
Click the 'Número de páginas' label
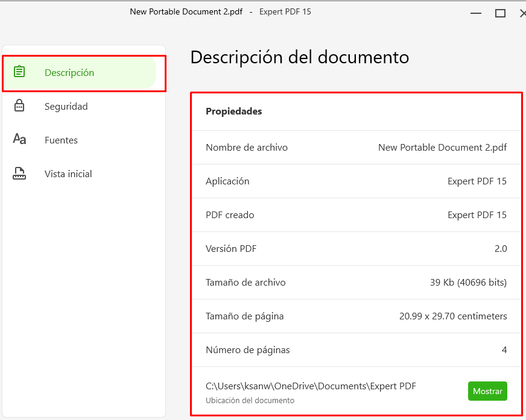coord(247,350)
